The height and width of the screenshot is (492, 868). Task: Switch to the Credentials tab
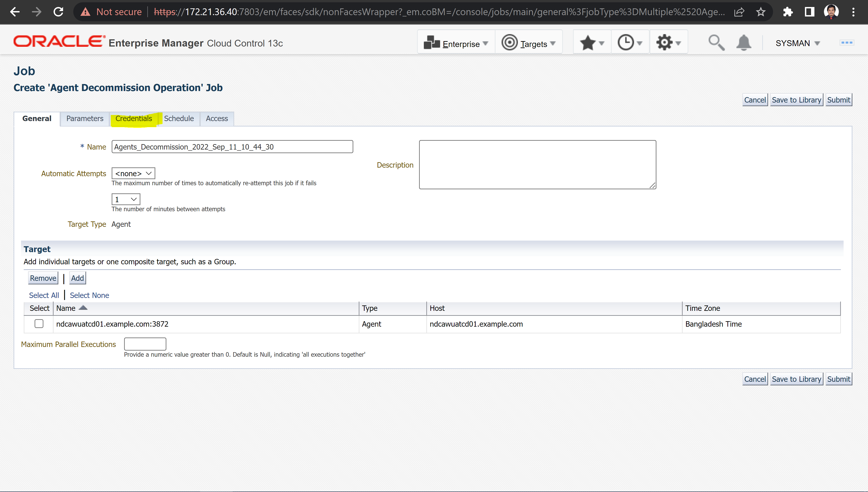pos(134,119)
